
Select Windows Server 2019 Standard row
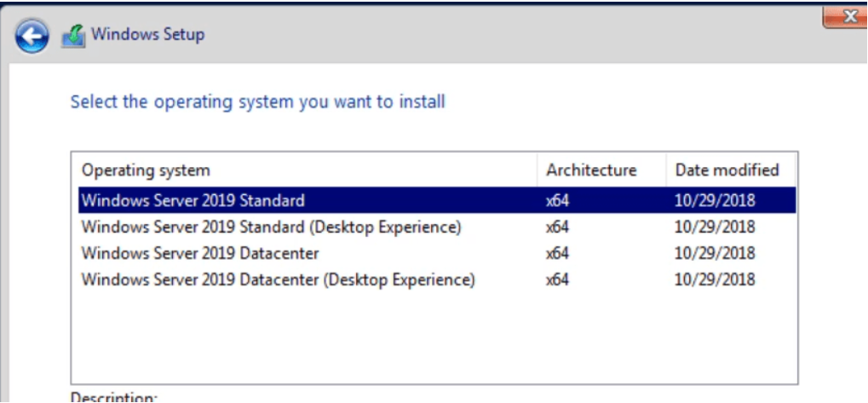click(x=437, y=200)
